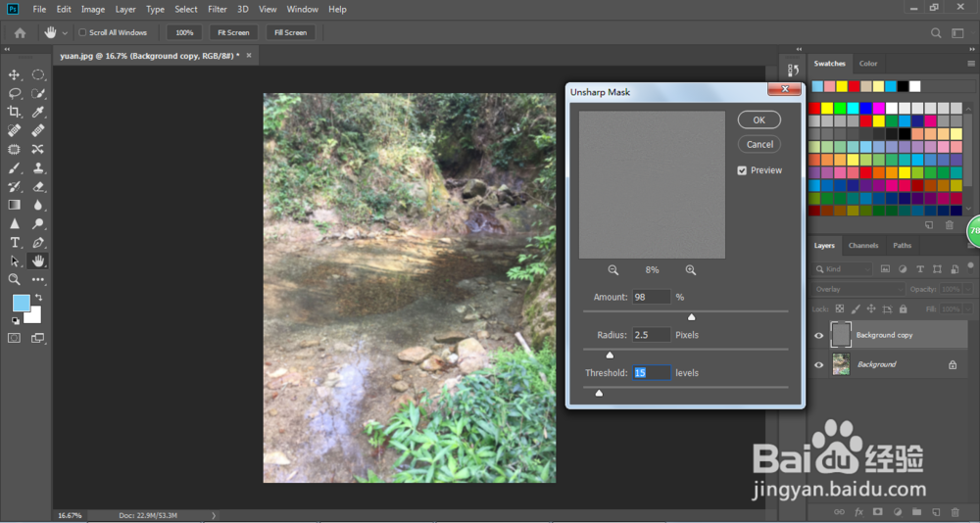The width and height of the screenshot is (980, 523).
Task: Open the Swatches panel menu
Action: point(971,64)
